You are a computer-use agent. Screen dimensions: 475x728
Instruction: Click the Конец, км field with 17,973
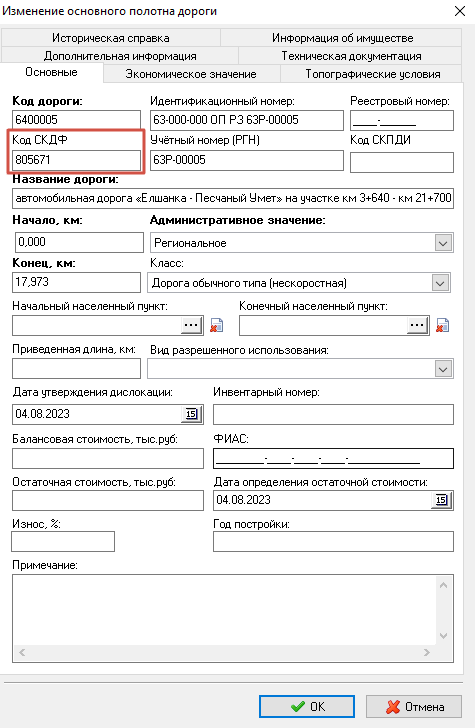77,282
